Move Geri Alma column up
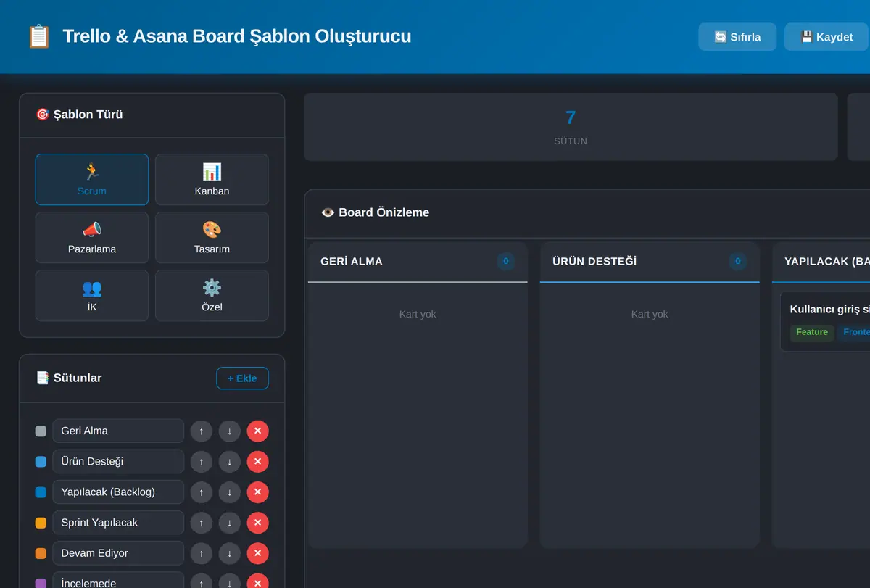The width and height of the screenshot is (870, 588). point(202,431)
